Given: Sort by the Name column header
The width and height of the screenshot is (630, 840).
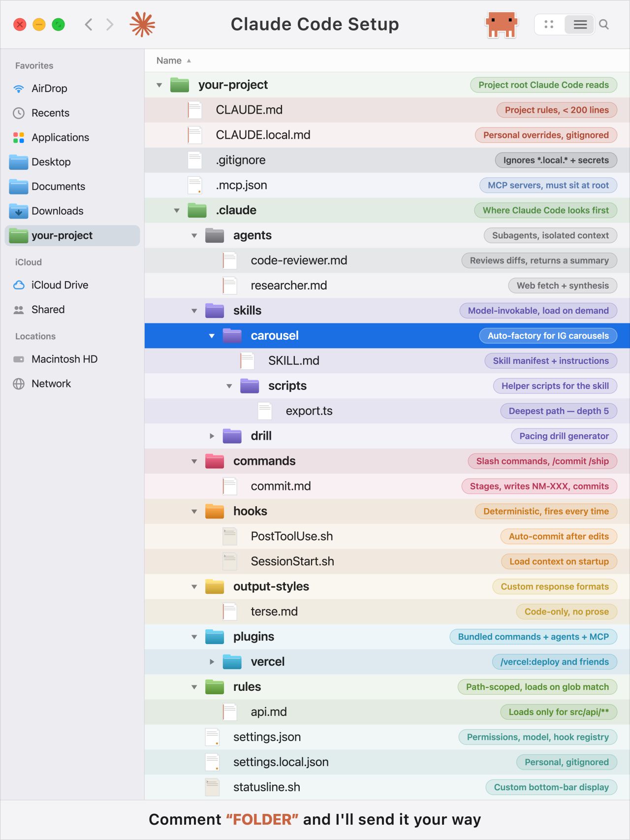Looking at the screenshot, I should click(x=174, y=61).
